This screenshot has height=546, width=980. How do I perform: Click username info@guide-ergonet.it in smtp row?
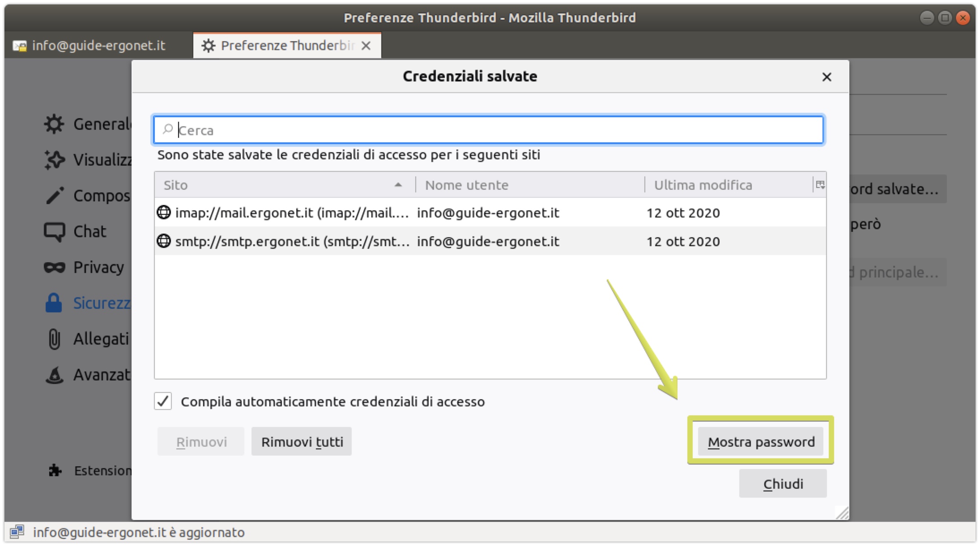point(488,241)
